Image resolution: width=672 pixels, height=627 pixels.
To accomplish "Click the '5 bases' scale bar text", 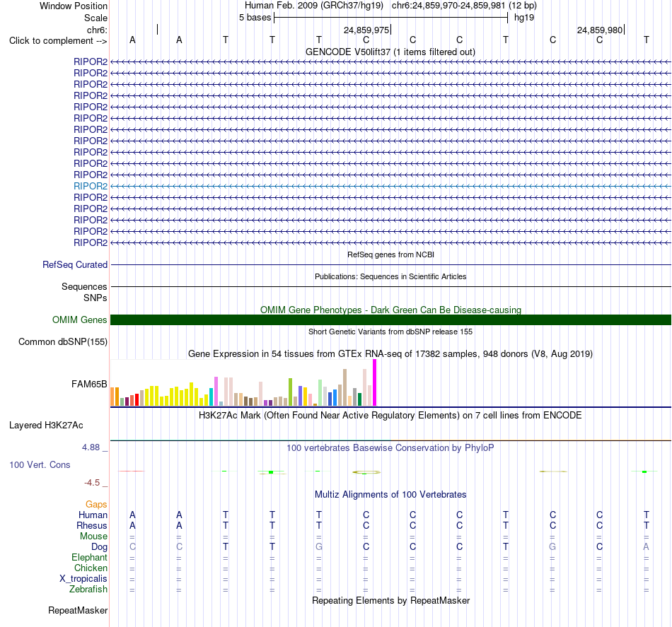I will point(255,18).
